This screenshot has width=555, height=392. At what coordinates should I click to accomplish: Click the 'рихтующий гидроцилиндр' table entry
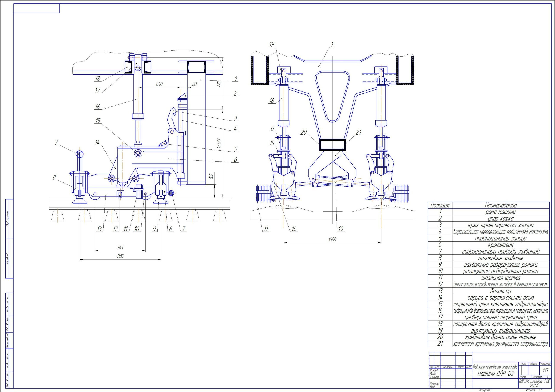[x=500, y=330]
